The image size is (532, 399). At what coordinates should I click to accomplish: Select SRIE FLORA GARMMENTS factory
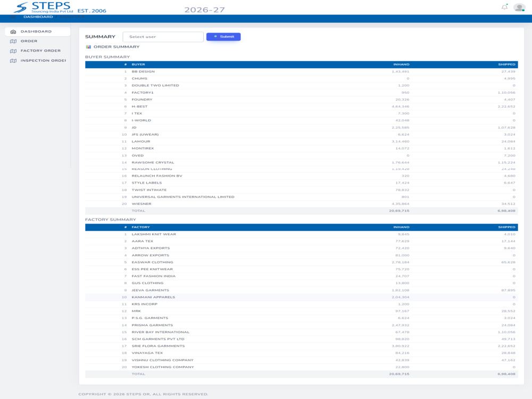[x=301, y=346]
